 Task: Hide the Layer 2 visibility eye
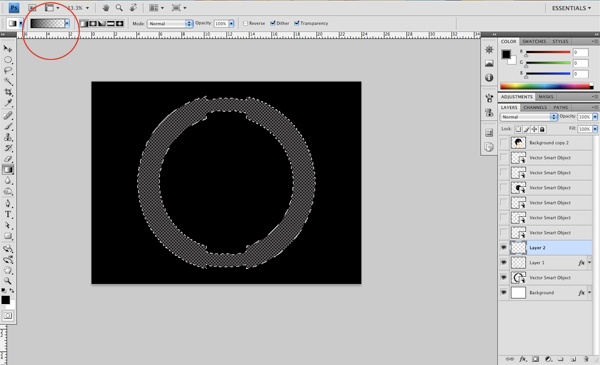click(x=504, y=248)
